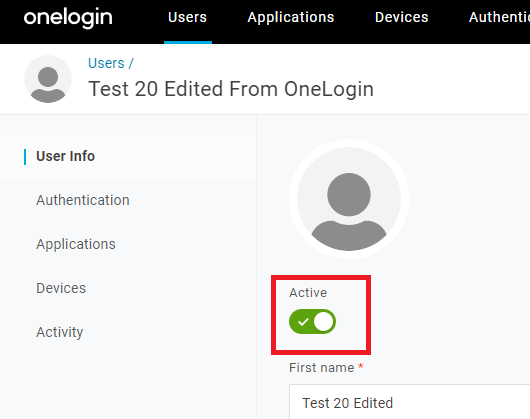Screen dimensions: 530x419
Task: Open the Devices top navigation menu
Action: click(402, 17)
